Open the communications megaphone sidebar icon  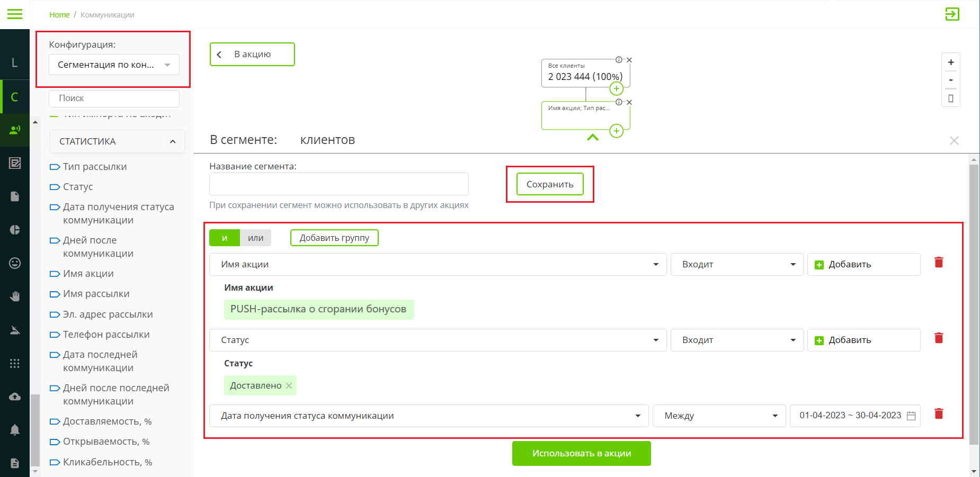[x=15, y=130]
